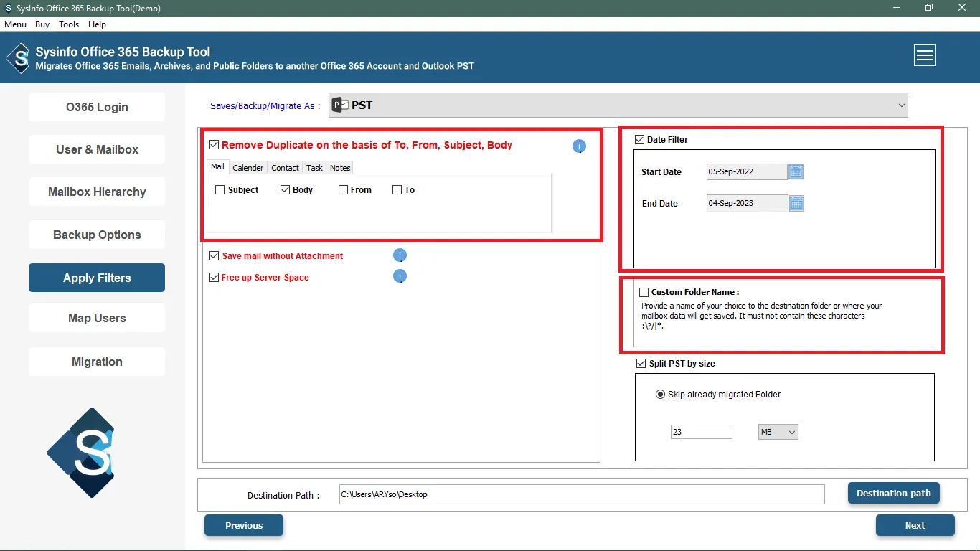Screen dimensions: 980x551
Task: Open the MB size unit dropdown
Action: click(x=778, y=432)
